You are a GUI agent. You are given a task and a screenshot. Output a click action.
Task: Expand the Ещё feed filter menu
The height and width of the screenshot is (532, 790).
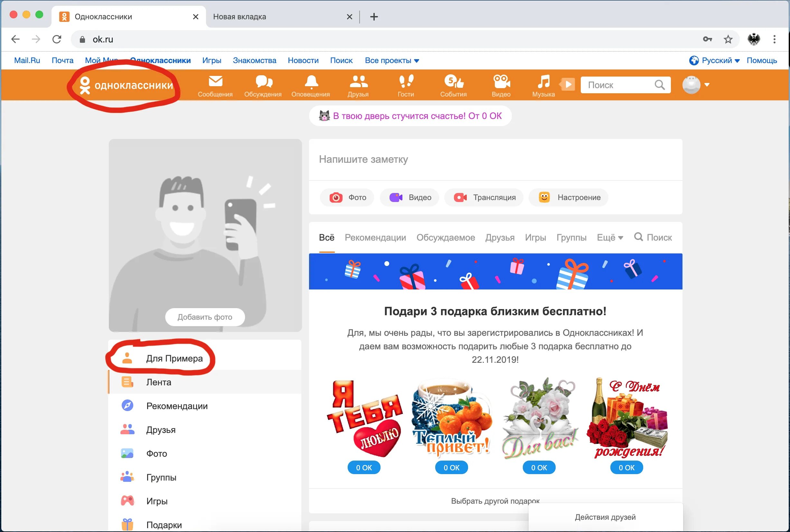click(x=610, y=237)
